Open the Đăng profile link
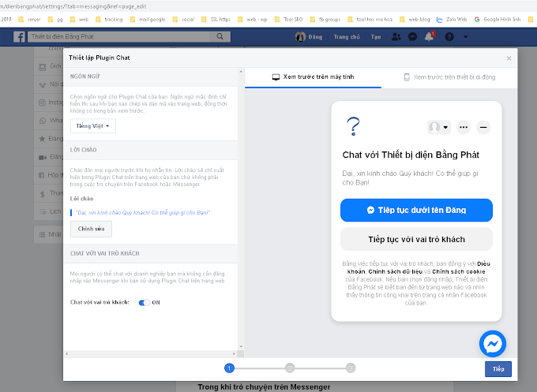The width and height of the screenshot is (537, 392). (315, 37)
